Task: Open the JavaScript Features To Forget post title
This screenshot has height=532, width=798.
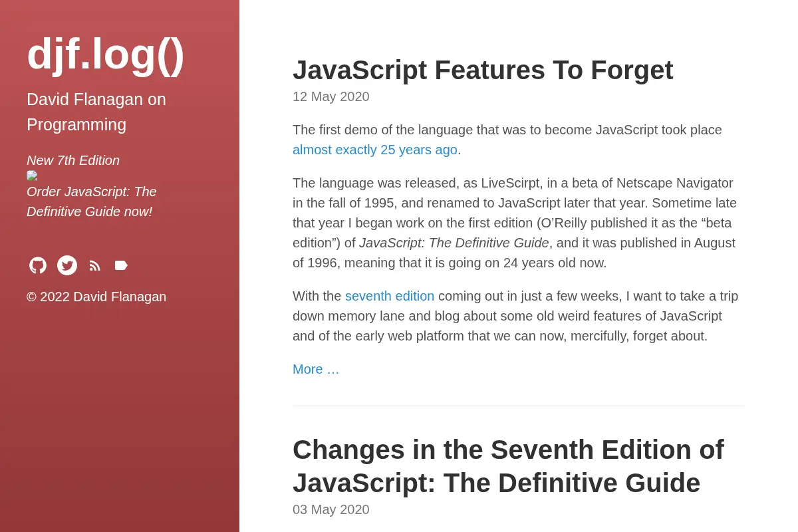Action: tap(483, 70)
